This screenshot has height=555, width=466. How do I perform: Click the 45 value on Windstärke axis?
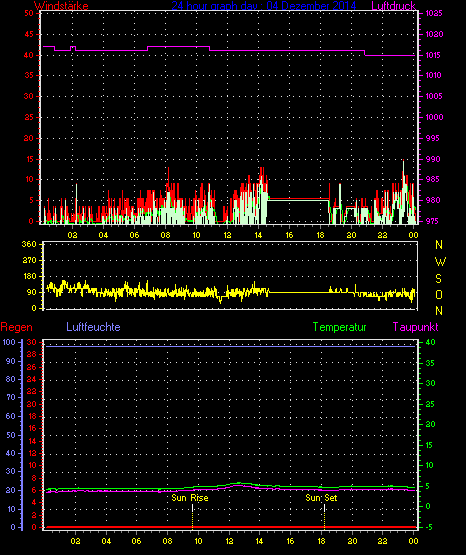click(x=29, y=34)
